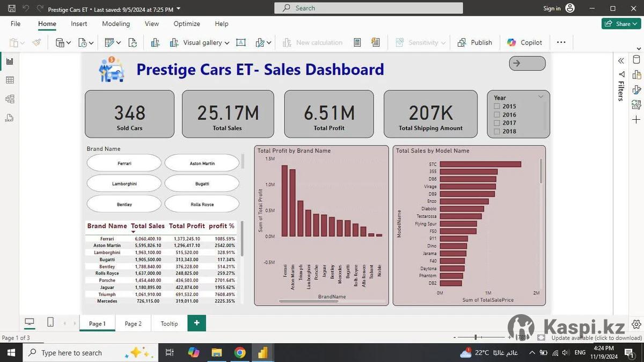
Task: Click the New measure calculator icon
Action: tap(357, 42)
